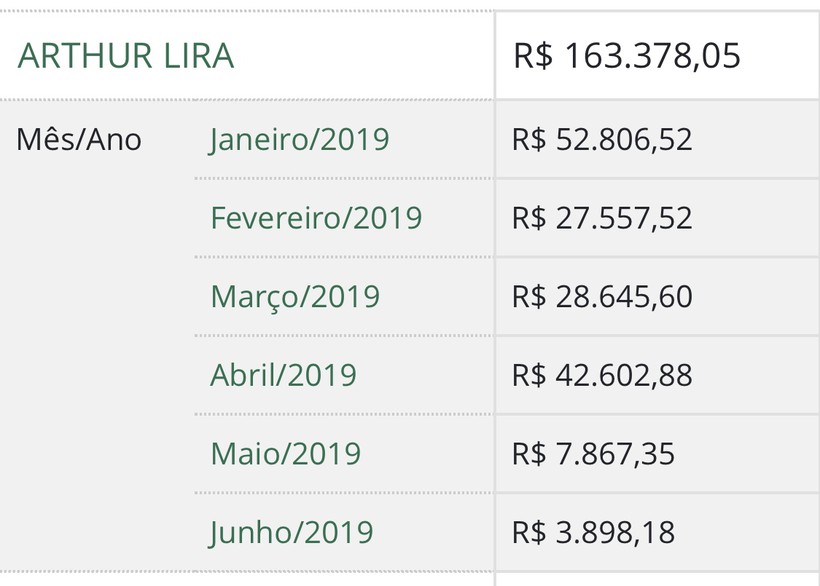The height and width of the screenshot is (586, 820).
Task: Open the Fevereiro/2019 expenses link
Action: pyautogui.click(x=316, y=217)
